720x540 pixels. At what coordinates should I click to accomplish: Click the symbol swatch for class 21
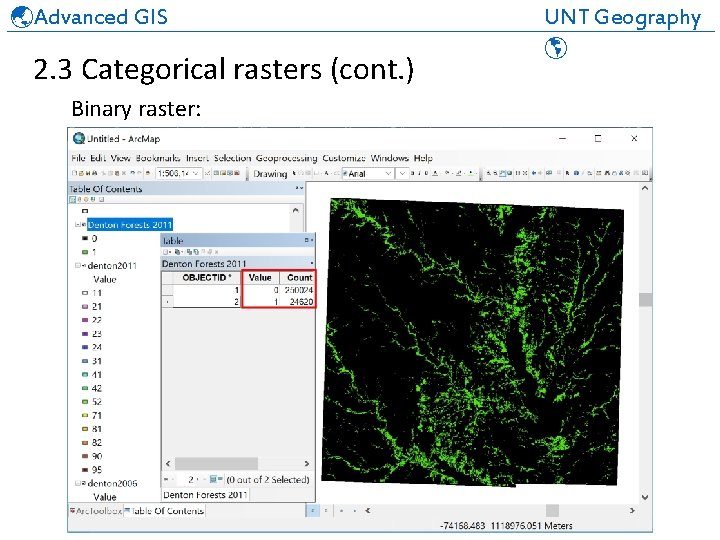pyautogui.click(x=84, y=306)
